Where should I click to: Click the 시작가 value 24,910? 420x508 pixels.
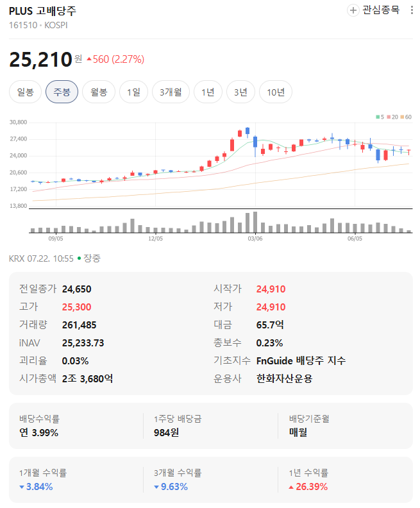pos(271,289)
